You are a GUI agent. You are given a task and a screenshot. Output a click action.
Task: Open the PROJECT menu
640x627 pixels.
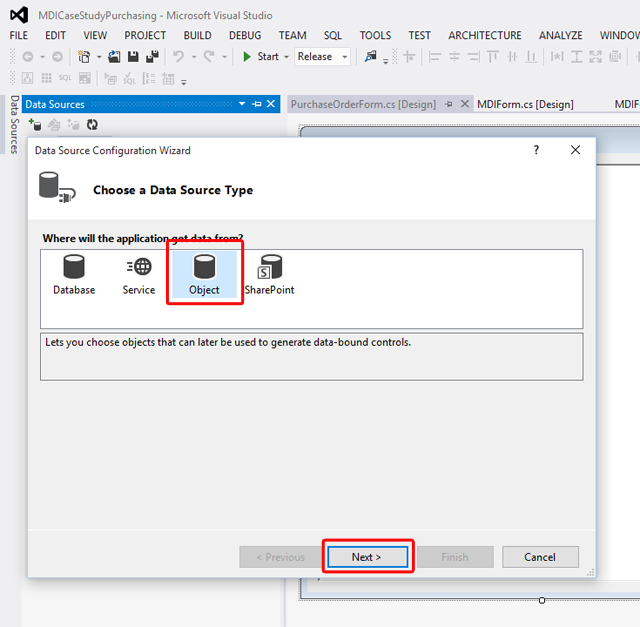tap(145, 36)
